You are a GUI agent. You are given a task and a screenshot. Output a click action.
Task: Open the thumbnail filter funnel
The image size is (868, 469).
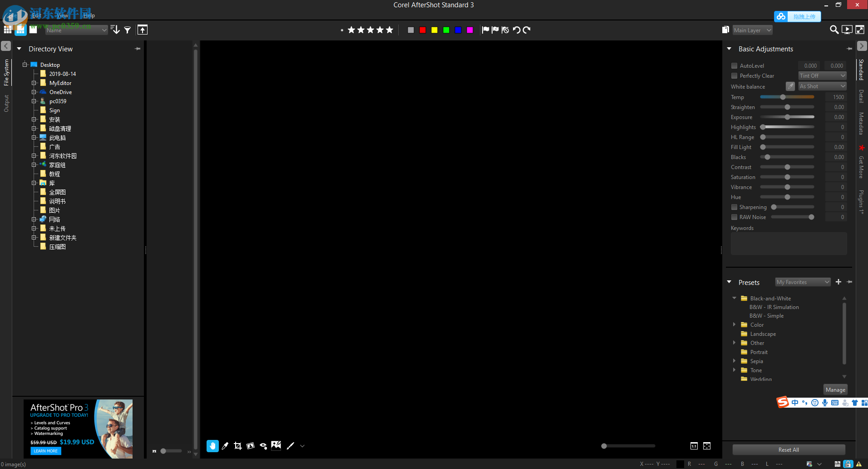point(128,30)
